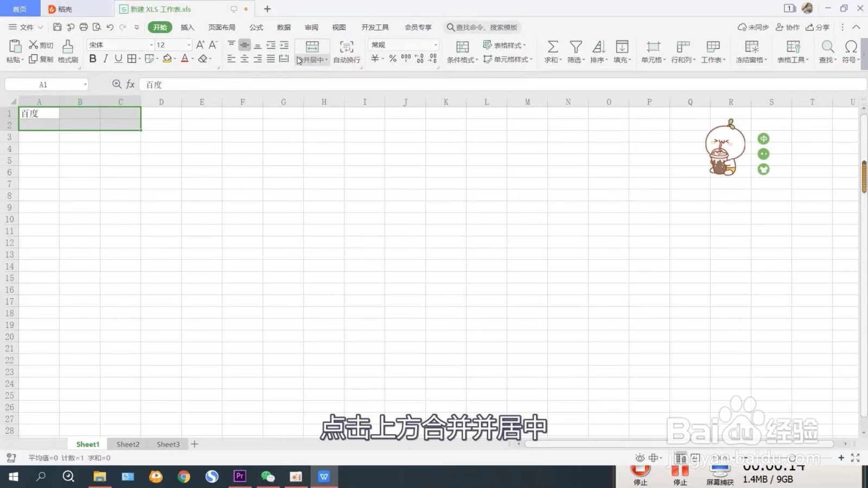Go to the Home (首页) tab
Viewport: 868px width, 488px height.
pos(20,9)
